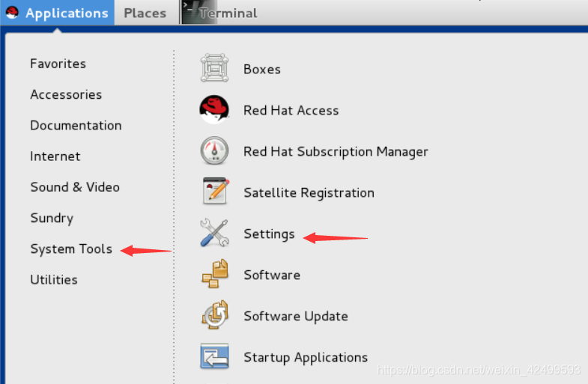The image size is (588, 384).
Task: Launch Red Hat Access entry
Action: (x=291, y=111)
